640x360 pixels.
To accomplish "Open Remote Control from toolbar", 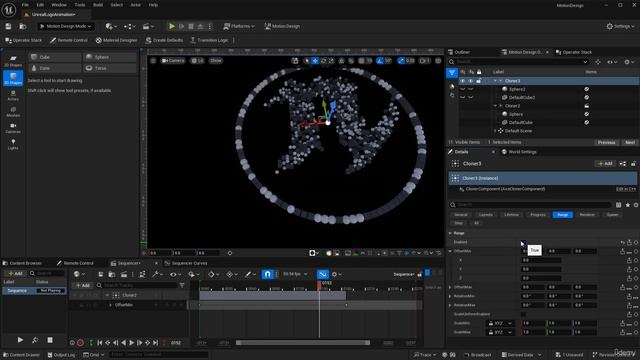I will [x=69, y=40].
